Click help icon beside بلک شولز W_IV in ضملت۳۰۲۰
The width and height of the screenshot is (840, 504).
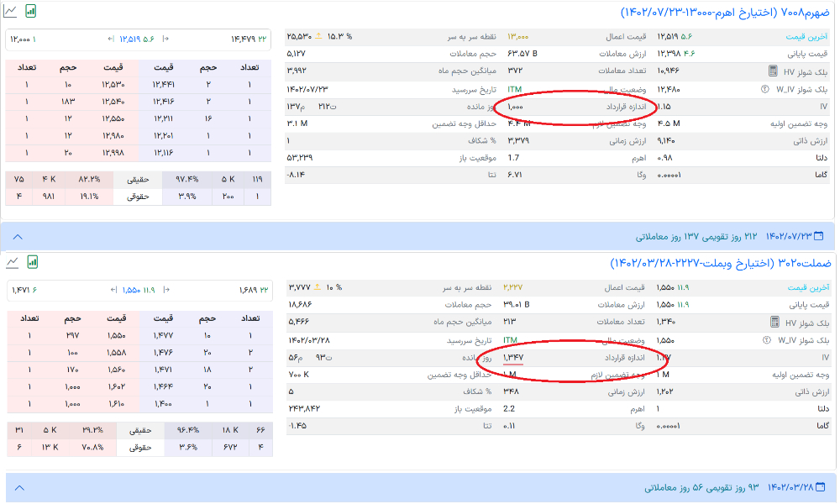(767, 340)
